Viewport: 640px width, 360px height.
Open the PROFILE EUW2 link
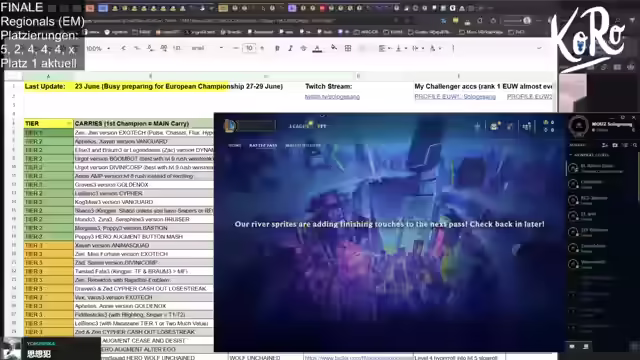pyautogui.click(x=529, y=97)
